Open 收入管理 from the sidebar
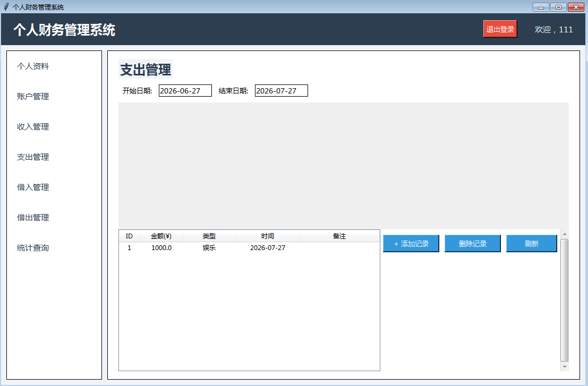This screenshot has width=588, height=386. (x=33, y=127)
